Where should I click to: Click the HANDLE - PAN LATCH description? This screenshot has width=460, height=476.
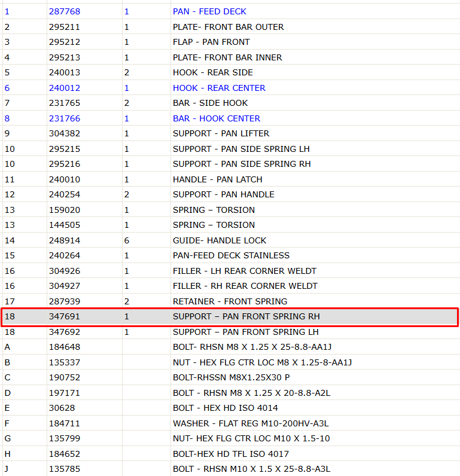point(217,179)
